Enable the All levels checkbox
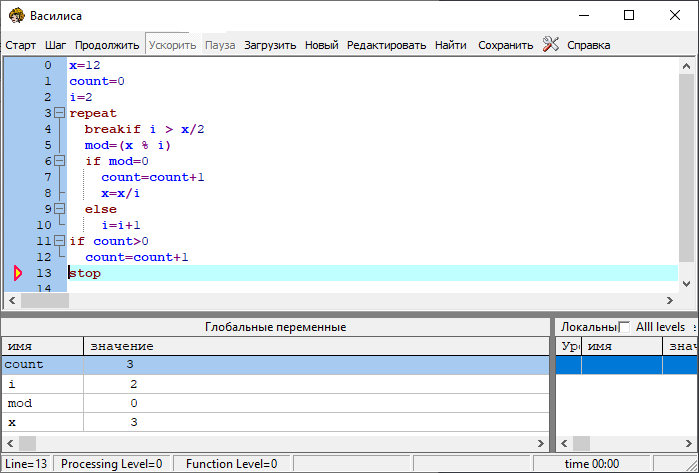 pos(625,327)
